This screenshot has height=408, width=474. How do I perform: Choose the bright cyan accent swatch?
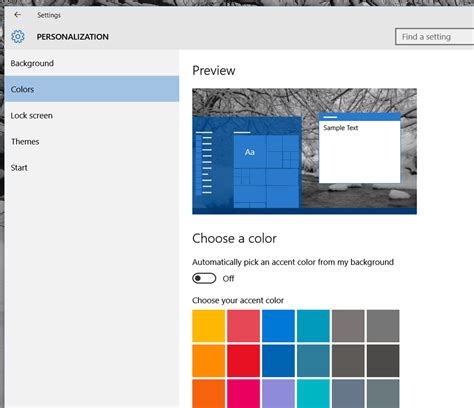coord(313,394)
